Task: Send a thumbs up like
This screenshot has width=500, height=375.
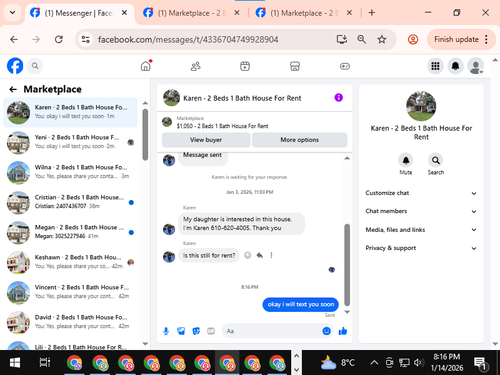Action: tap(343, 331)
